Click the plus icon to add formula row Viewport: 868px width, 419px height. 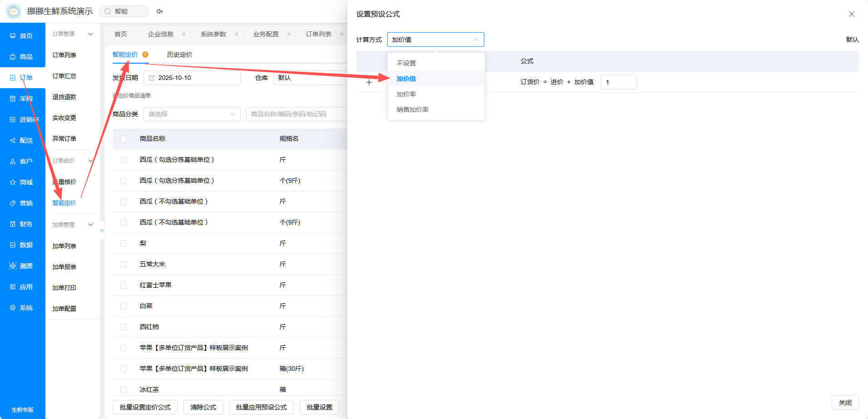coord(369,82)
